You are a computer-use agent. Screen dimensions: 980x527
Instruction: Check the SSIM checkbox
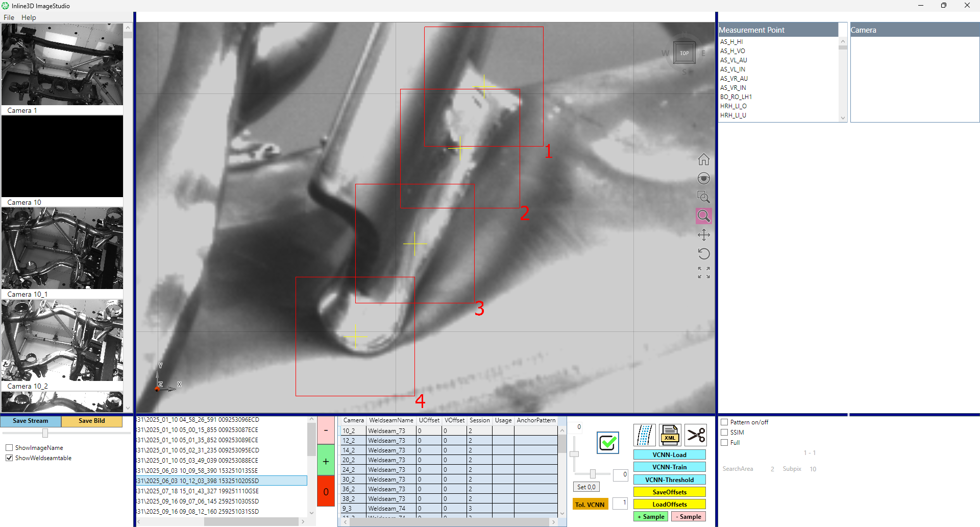pos(724,433)
